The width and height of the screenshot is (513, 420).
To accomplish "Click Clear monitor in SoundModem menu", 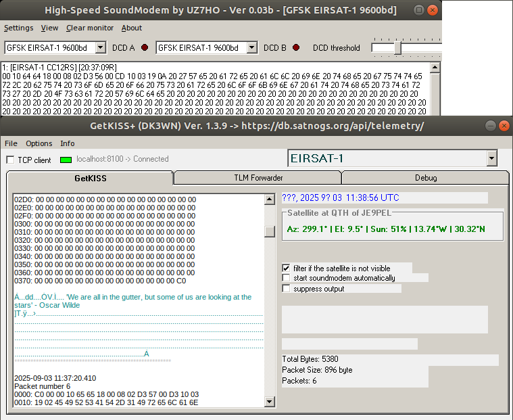I will point(90,28).
